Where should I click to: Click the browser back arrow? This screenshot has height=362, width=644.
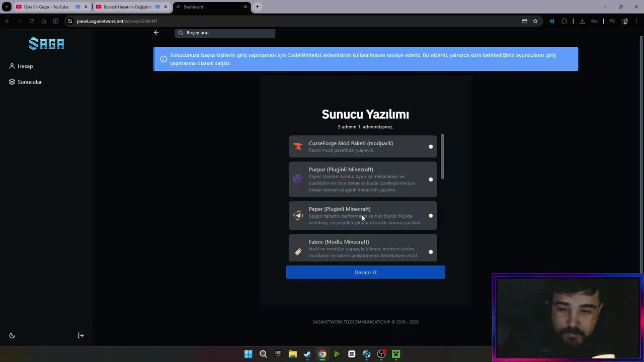pos(7,21)
